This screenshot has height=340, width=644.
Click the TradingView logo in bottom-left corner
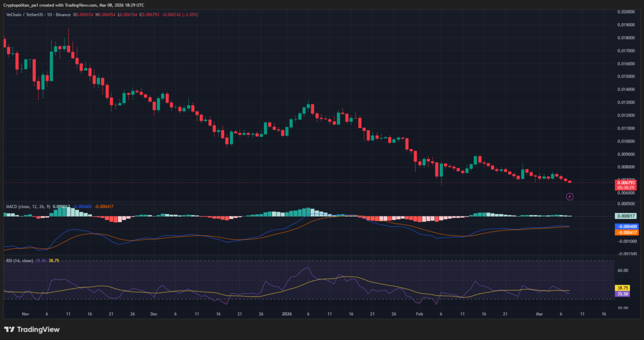32,329
